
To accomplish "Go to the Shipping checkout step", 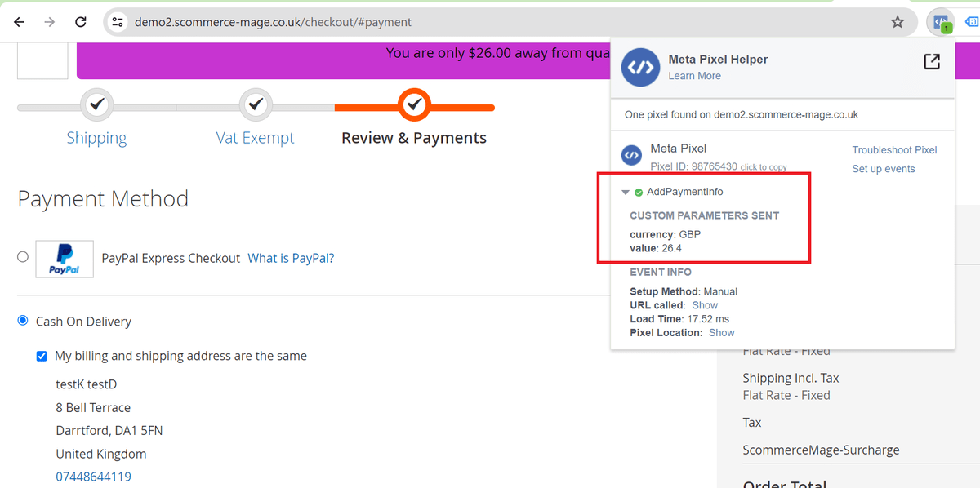I will (x=96, y=138).
